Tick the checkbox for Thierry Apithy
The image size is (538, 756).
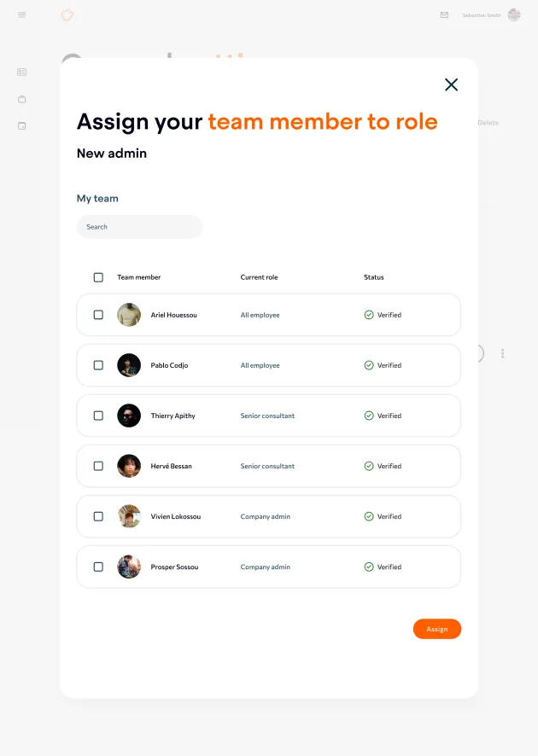point(98,416)
